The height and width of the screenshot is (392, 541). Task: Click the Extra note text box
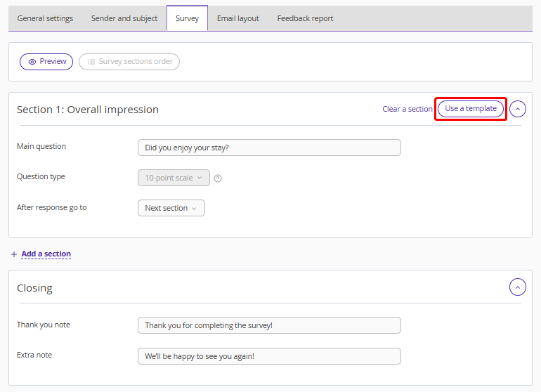point(269,356)
